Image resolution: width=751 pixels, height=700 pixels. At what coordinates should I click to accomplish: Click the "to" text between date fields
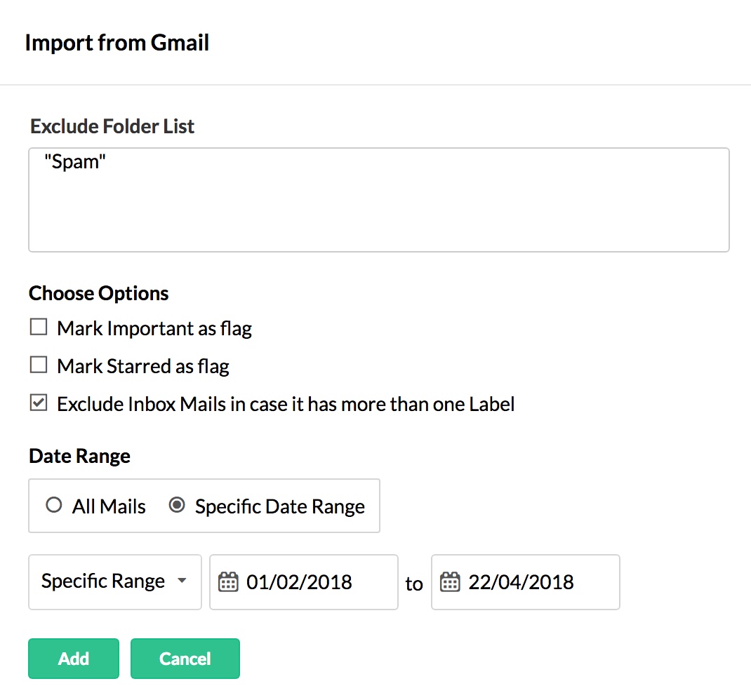(414, 584)
